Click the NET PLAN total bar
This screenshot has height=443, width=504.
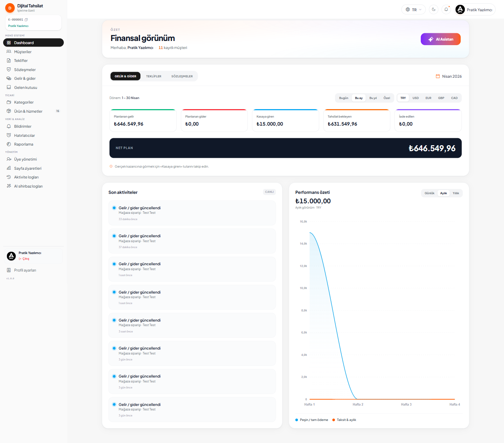click(x=286, y=148)
